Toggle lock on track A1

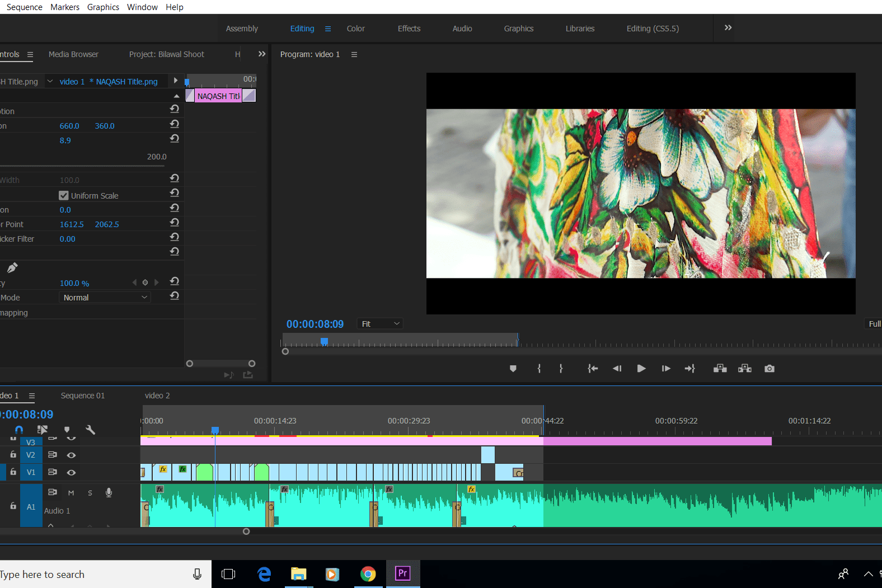pyautogui.click(x=13, y=506)
